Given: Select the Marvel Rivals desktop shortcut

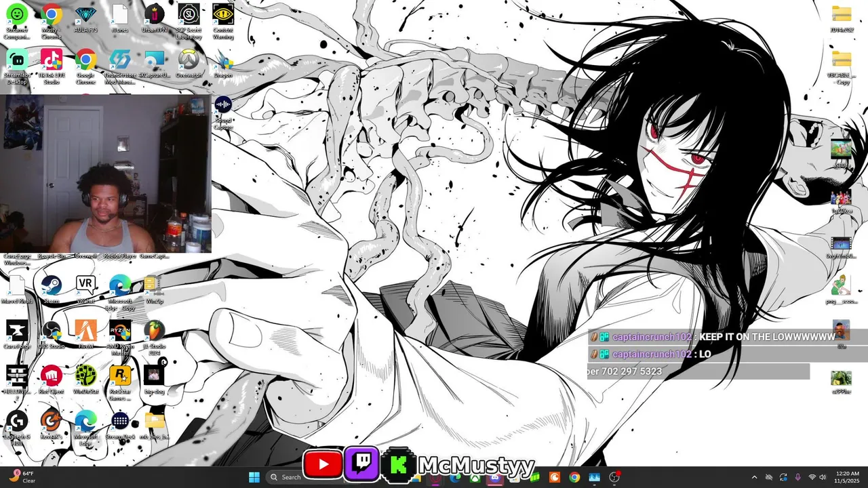Looking at the screenshot, I should pos(16,290).
